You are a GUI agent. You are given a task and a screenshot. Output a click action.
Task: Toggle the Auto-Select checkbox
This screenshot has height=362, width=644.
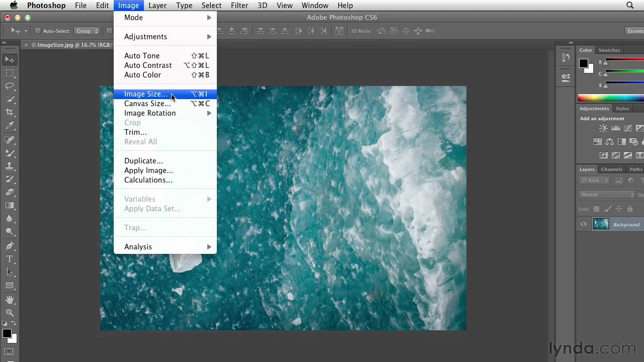coord(38,31)
